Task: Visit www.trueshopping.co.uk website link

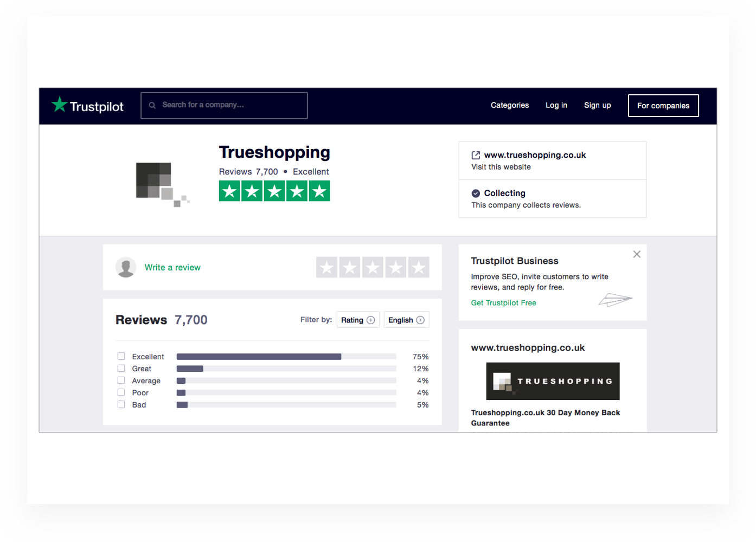Action: click(535, 155)
